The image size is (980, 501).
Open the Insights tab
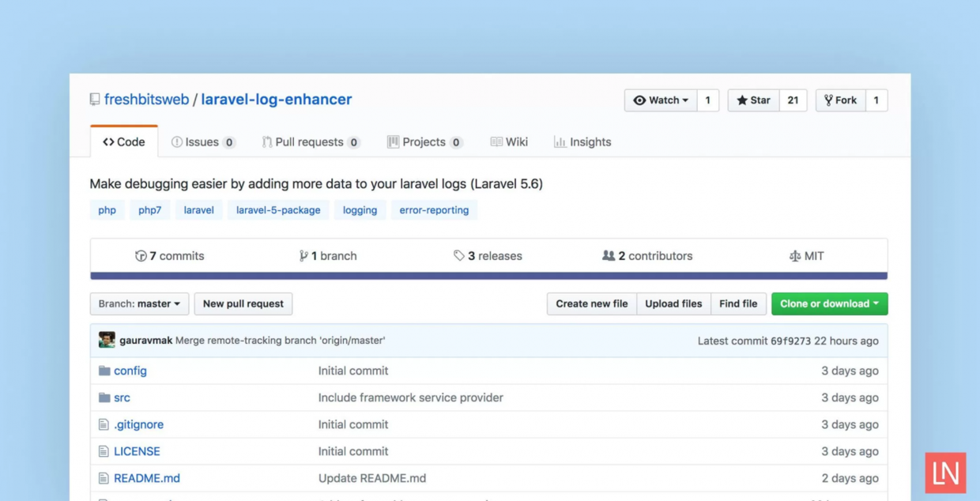(582, 142)
